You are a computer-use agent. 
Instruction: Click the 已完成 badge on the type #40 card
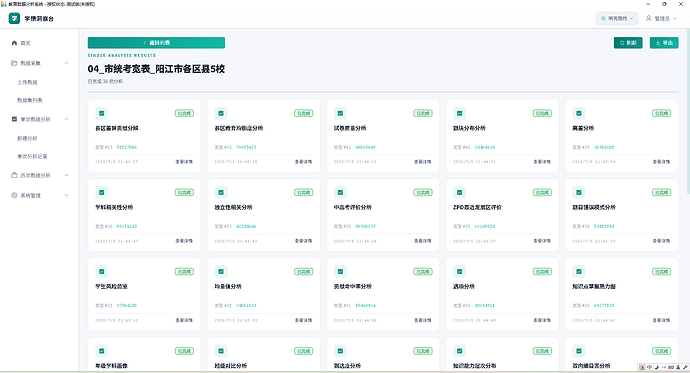[x=542, y=113]
